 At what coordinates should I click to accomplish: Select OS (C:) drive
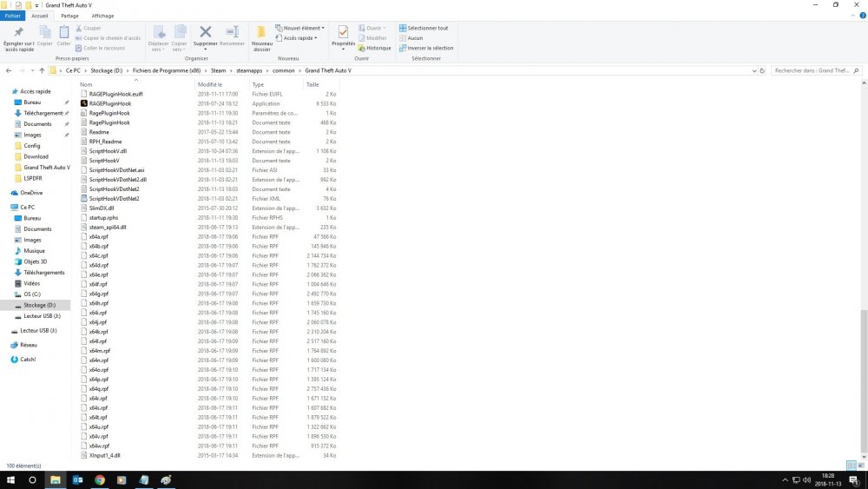pos(31,294)
